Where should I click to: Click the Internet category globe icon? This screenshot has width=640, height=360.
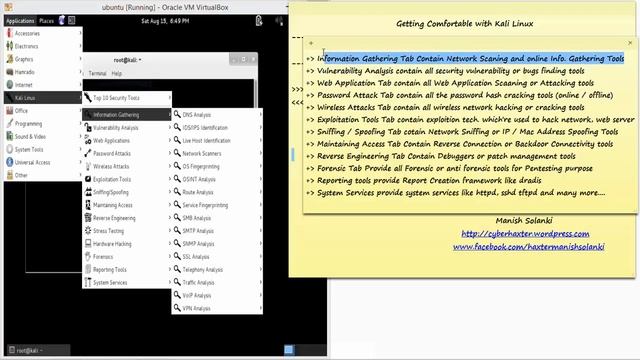(10, 85)
